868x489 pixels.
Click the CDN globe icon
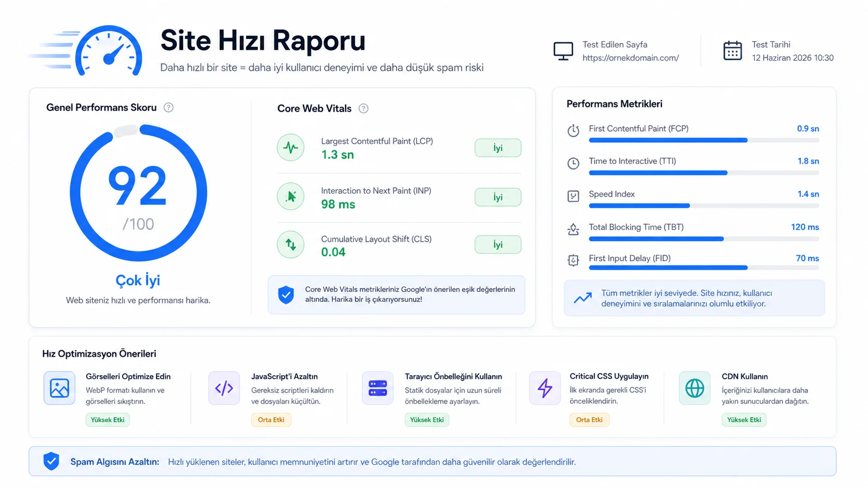(695, 388)
